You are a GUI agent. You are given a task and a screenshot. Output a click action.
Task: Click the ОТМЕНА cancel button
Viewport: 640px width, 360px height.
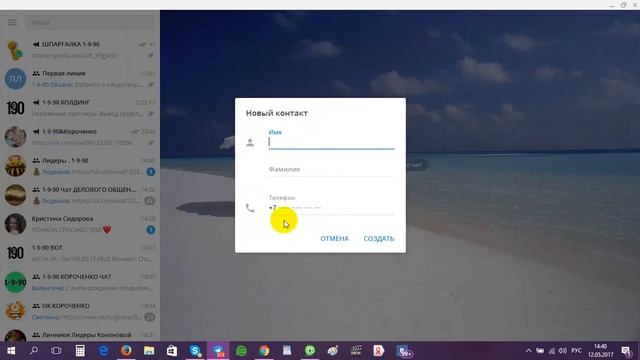pyautogui.click(x=334, y=239)
